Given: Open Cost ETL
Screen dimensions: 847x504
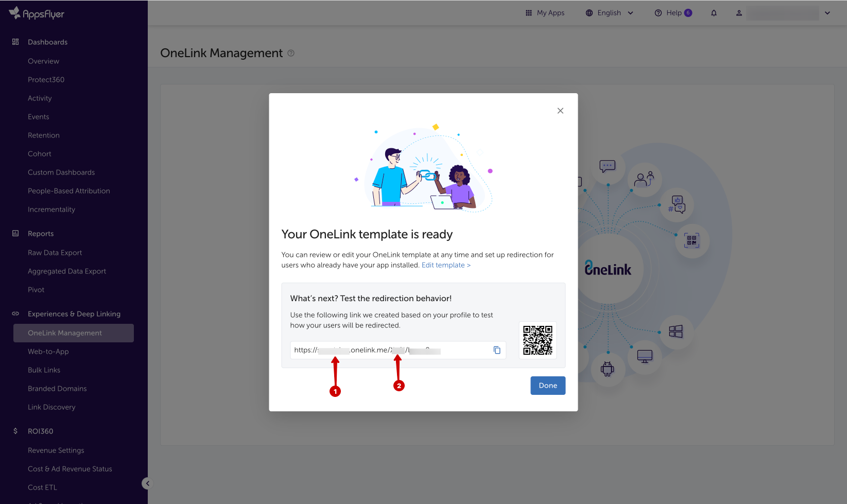Looking at the screenshot, I should (x=42, y=487).
